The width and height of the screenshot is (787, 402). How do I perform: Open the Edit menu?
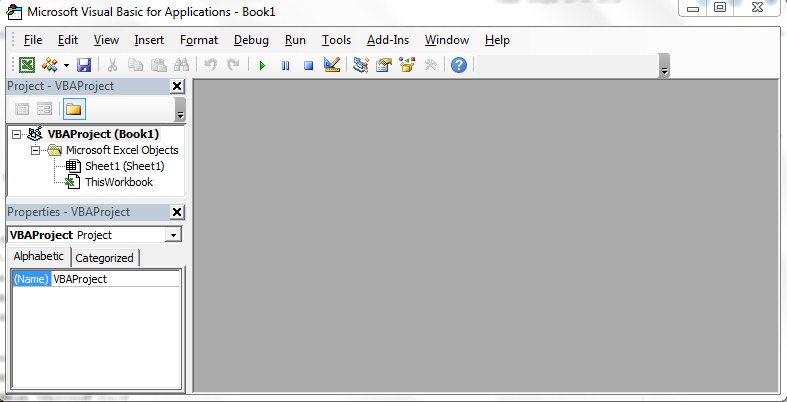click(x=68, y=40)
